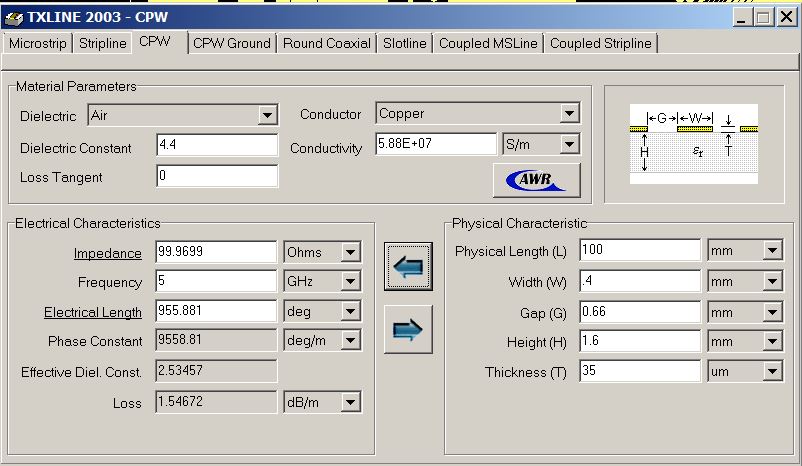The height and width of the screenshot is (466, 802).
Task: Click the Height (H) field showing 1.6
Action: pyautogui.click(x=640, y=341)
